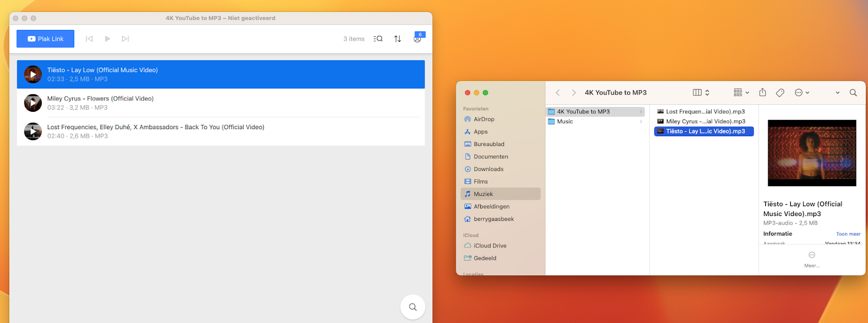Viewport: 868px width, 323px height.
Task: Open the Finder search magnifier
Action: coord(853,93)
